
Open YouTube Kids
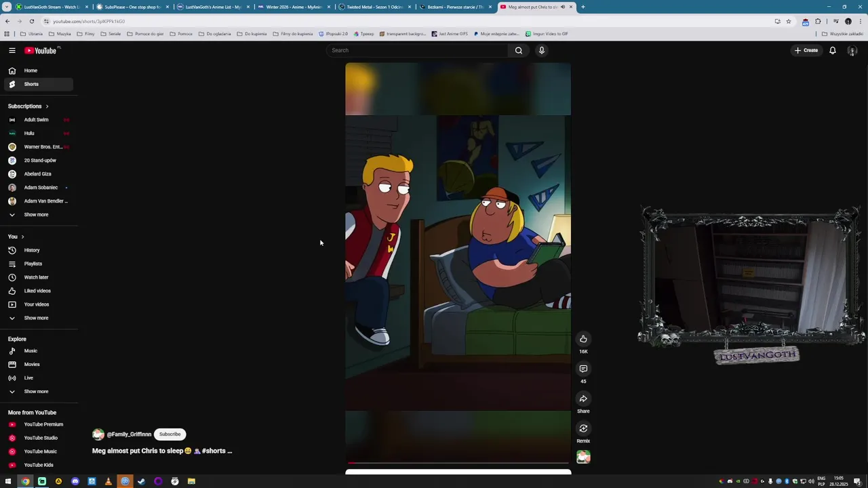coord(37,465)
